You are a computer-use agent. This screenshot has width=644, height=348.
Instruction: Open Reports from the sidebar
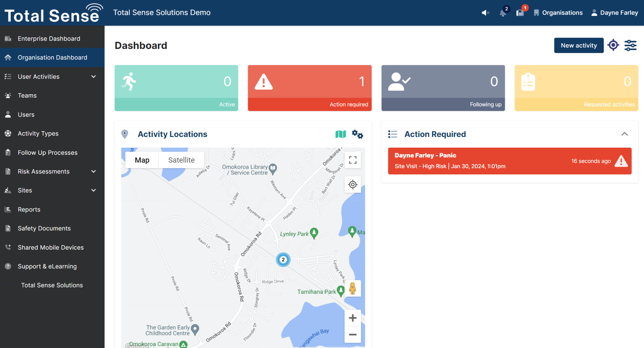coord(29,209)
